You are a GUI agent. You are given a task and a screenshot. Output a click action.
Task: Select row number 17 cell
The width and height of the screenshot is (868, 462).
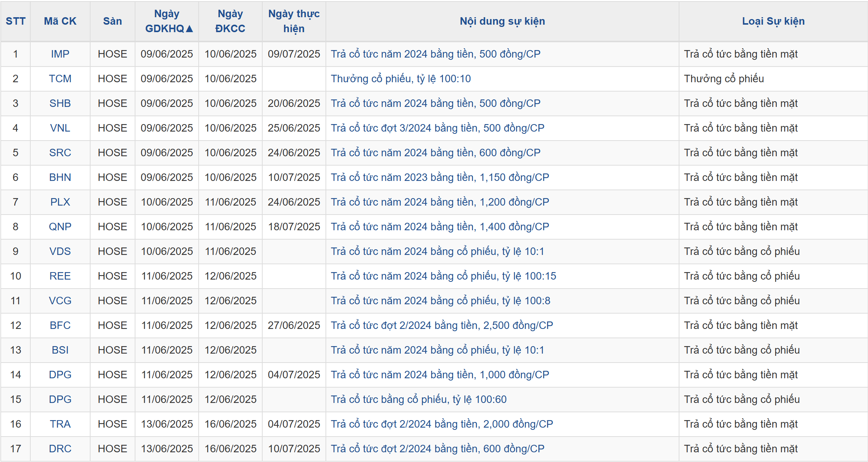(15, 449)
